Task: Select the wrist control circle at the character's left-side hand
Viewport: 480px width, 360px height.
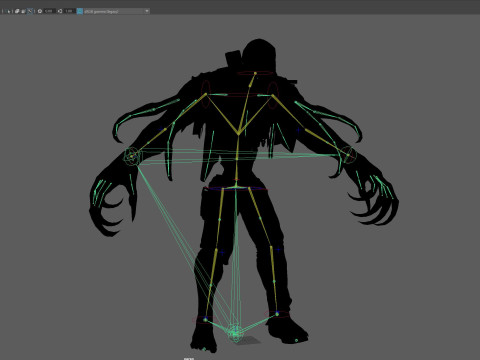Action: pos(132,156)
